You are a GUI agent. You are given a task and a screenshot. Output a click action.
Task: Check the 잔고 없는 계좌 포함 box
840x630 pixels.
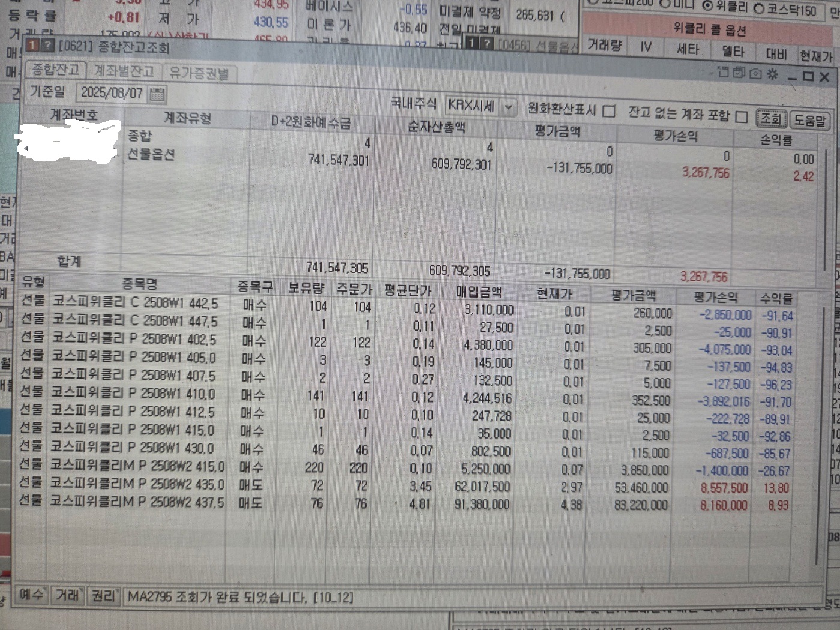(742, 116)
